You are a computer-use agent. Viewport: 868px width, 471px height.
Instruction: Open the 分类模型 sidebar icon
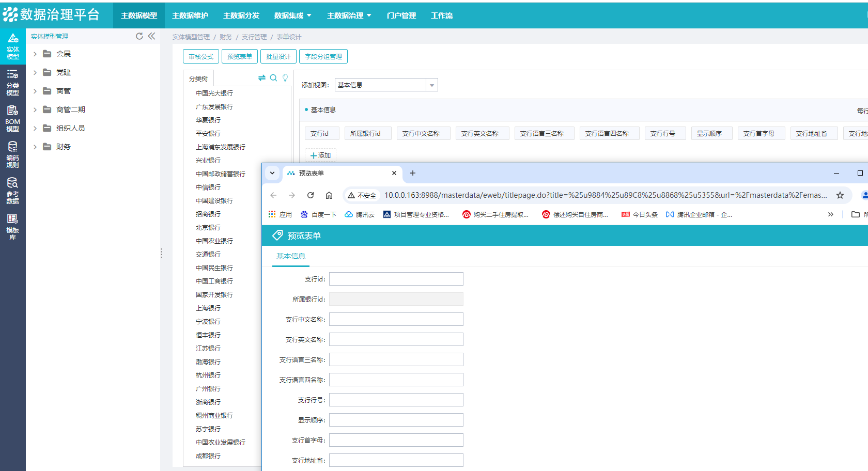pyautogui.click(x=12, y=82)
